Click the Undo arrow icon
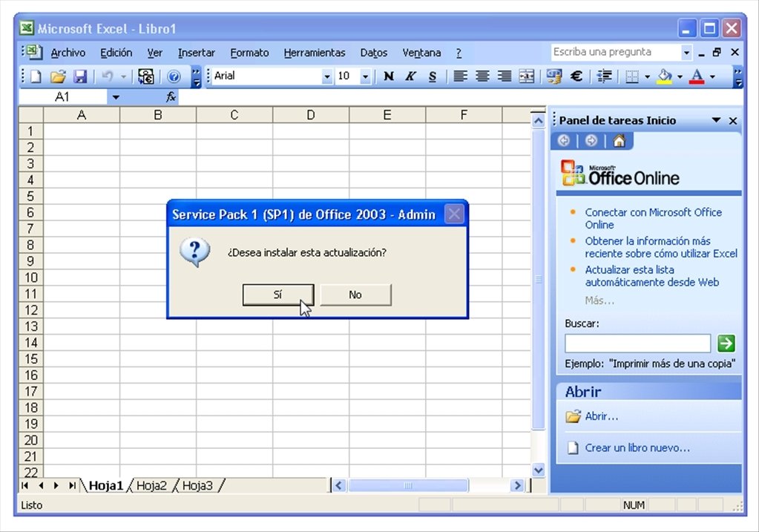 (x=108, y=76)
